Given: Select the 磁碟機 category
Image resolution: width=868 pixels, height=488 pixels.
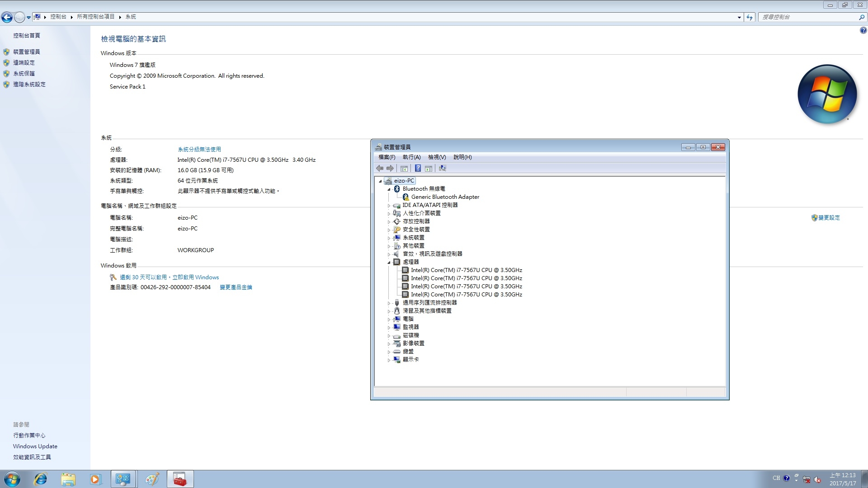Looking at the screenshot, I should (x=410, y=335).
